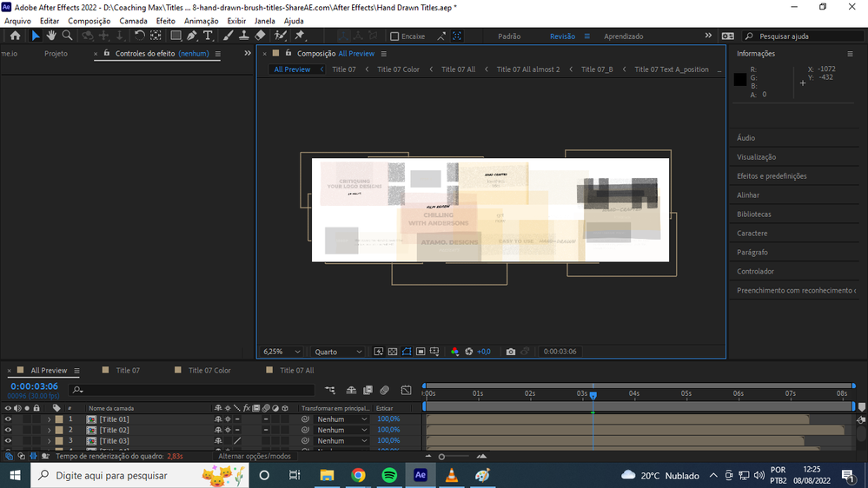Screen dimensions: 868x488
Task: Select the Rectangle shape tool
Action: click(x=176, y=36)
